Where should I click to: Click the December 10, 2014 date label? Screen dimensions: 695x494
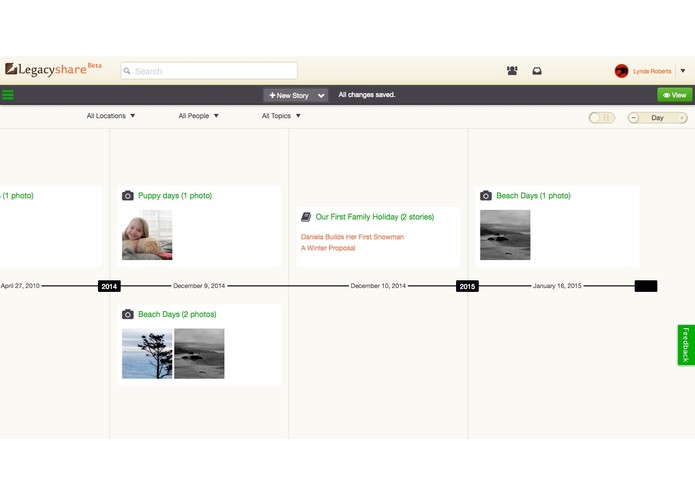point(378,286)
